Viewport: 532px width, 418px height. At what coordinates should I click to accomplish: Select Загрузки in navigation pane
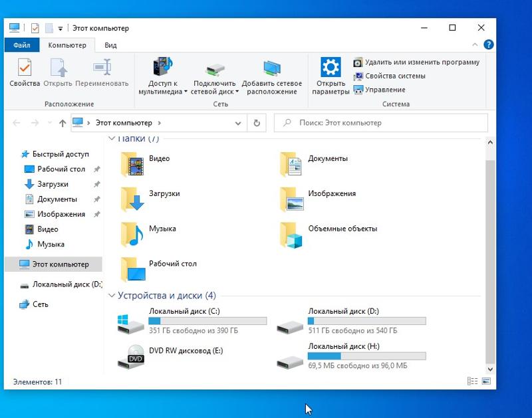click(47, 184)
